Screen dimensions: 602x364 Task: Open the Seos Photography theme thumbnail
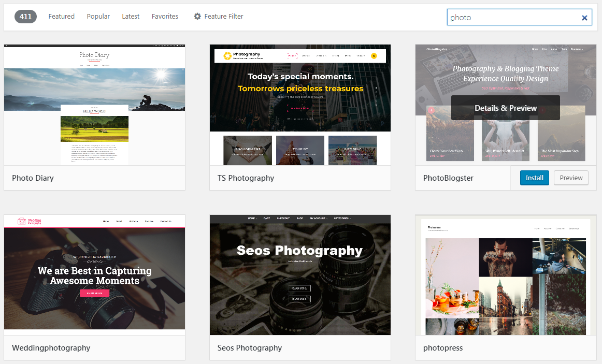coord(300,274)
